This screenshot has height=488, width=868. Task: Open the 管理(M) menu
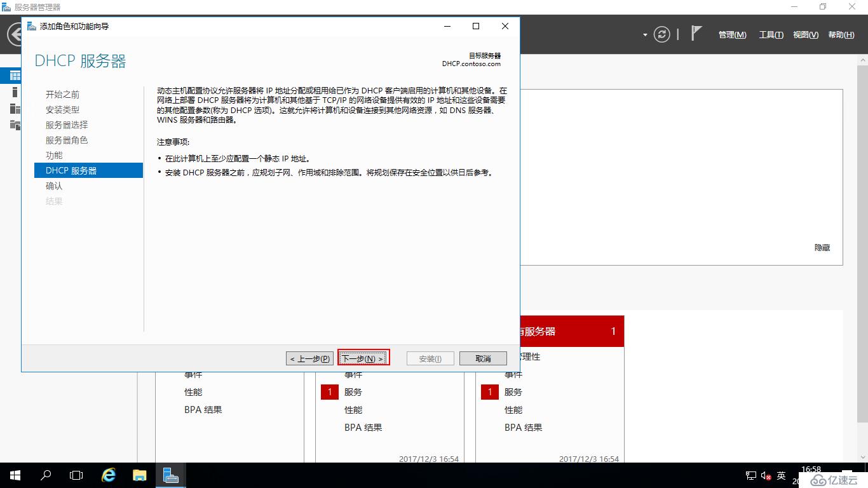[x=732, y=35]
